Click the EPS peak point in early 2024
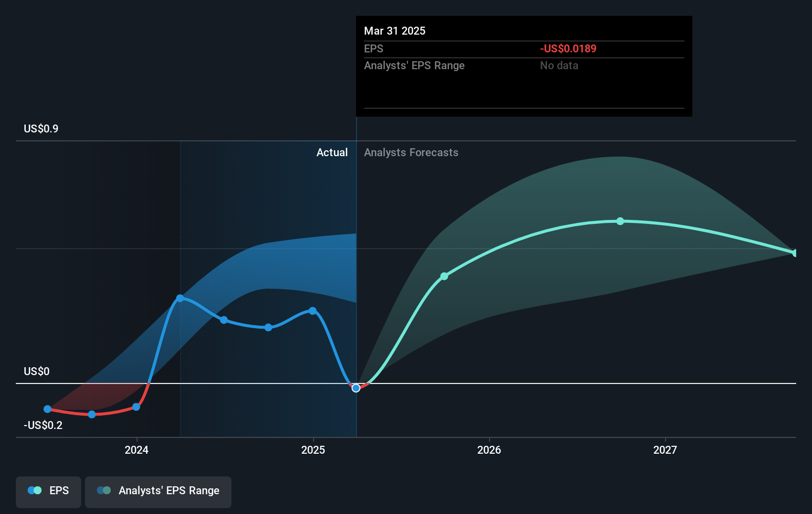 point(180,298)
